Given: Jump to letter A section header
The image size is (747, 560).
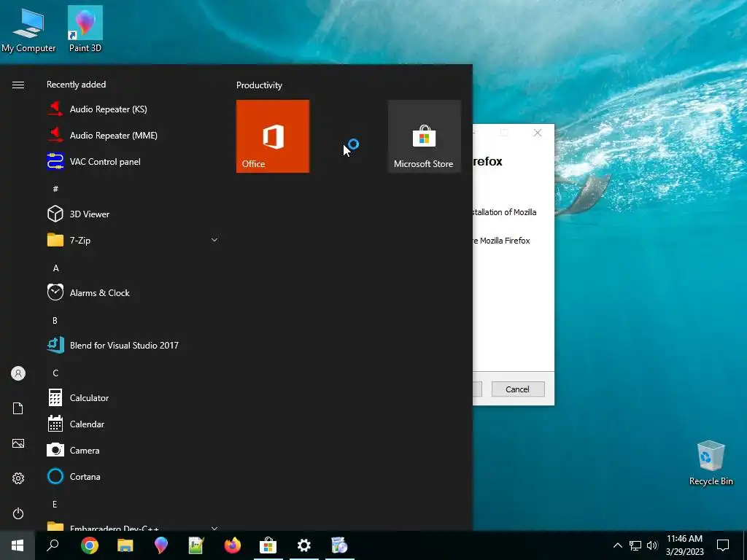Looking at the screenshot, I should pos(55,268).
